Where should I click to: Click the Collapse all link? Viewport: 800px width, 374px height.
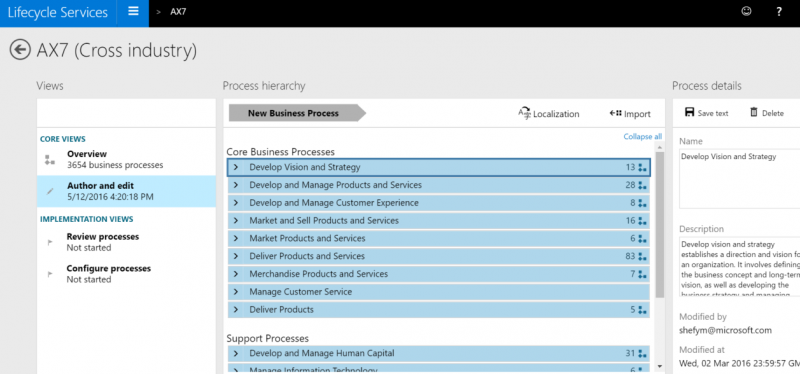(x=642, y=137)
